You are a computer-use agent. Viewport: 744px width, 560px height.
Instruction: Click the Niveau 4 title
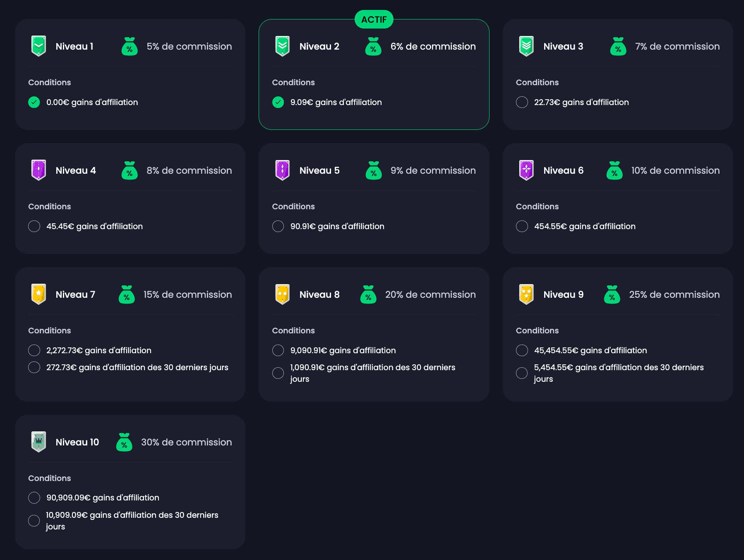point(76,170)
